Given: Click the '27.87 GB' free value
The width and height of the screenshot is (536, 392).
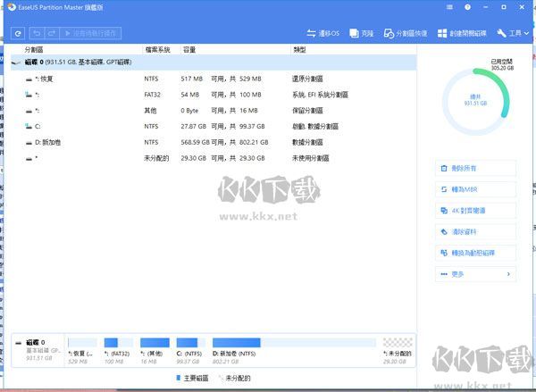Looking at the screenshot, I should [194, 127].
